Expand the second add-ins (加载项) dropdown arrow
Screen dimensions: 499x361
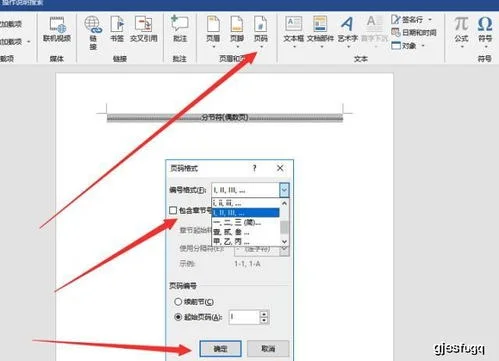coord(29,42)
